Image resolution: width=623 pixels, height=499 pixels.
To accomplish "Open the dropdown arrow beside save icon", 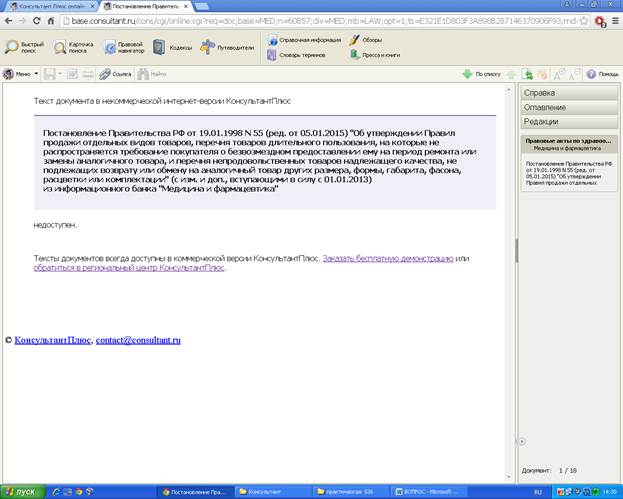I will coord(60,74).
